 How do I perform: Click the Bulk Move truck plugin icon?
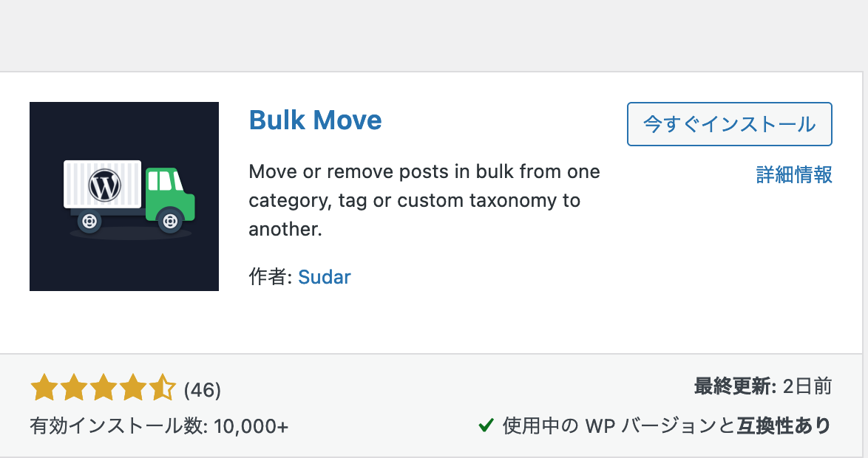coord(123,196)
